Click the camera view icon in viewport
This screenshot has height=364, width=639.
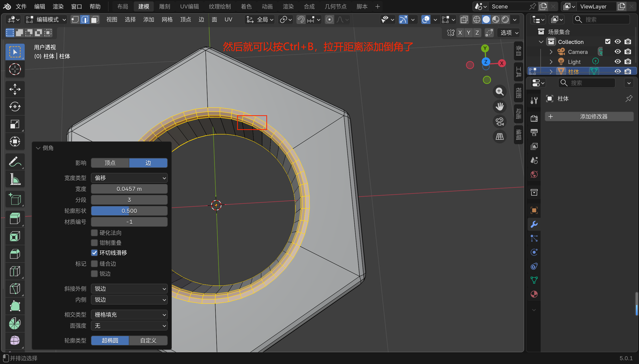[x=499, y=122]
